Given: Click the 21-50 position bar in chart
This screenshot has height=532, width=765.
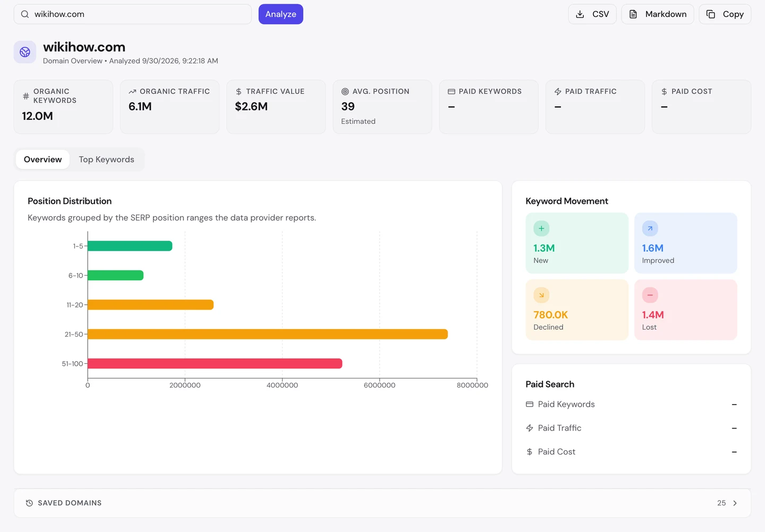Looking at the screenshot, I should point(268,334).
